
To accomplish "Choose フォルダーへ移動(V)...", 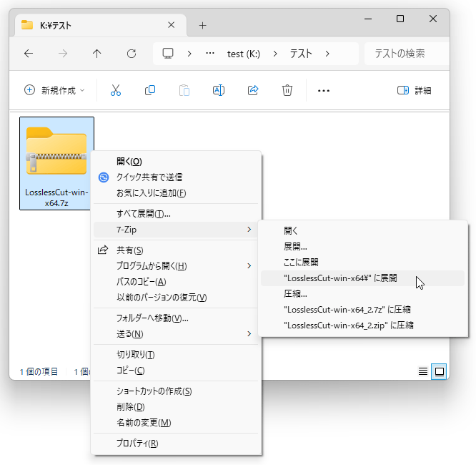I will 176,318.
